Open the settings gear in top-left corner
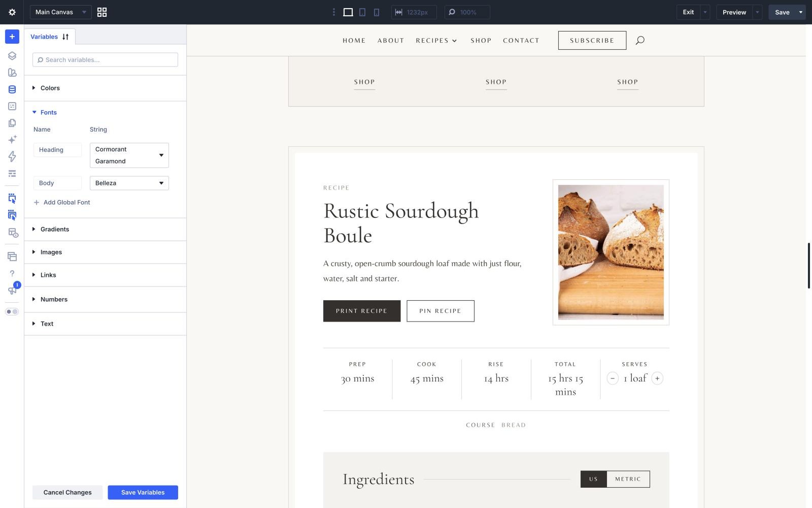This screenshot has width=812, height=508. tap(12, 12)
